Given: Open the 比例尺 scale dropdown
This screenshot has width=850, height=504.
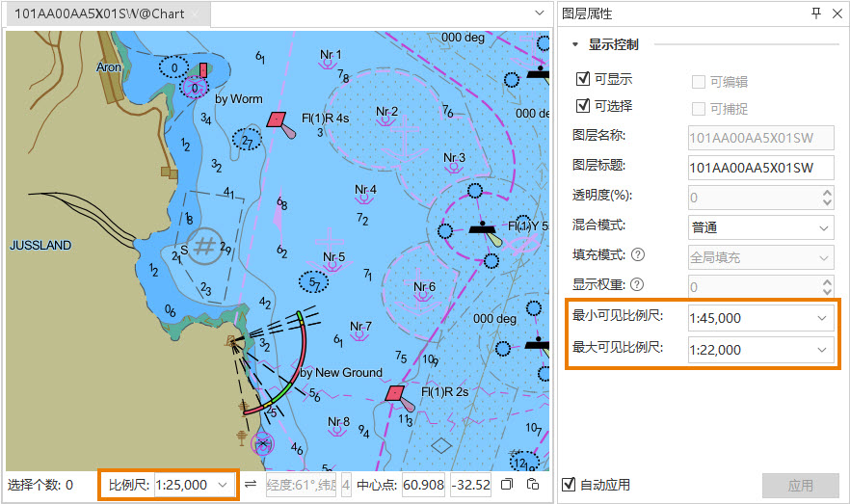Looking at the screenshot, I should 224,485.
